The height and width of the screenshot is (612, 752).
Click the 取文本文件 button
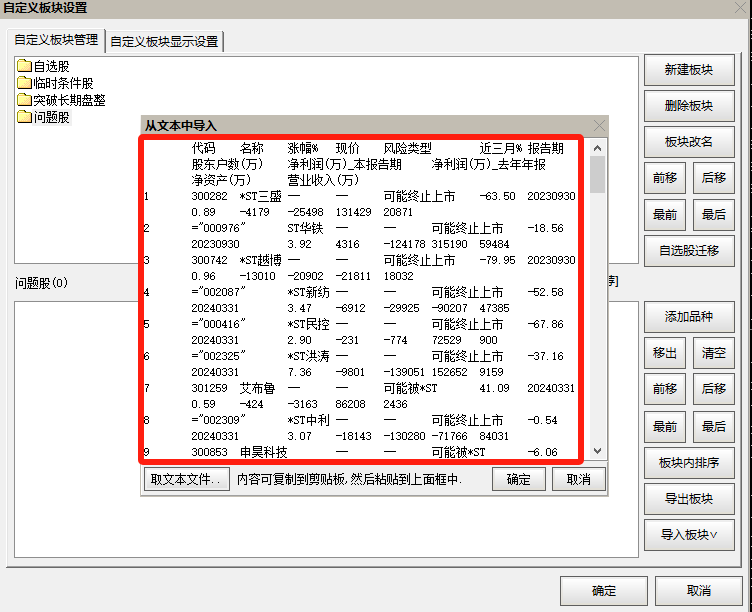pos(186,480)
